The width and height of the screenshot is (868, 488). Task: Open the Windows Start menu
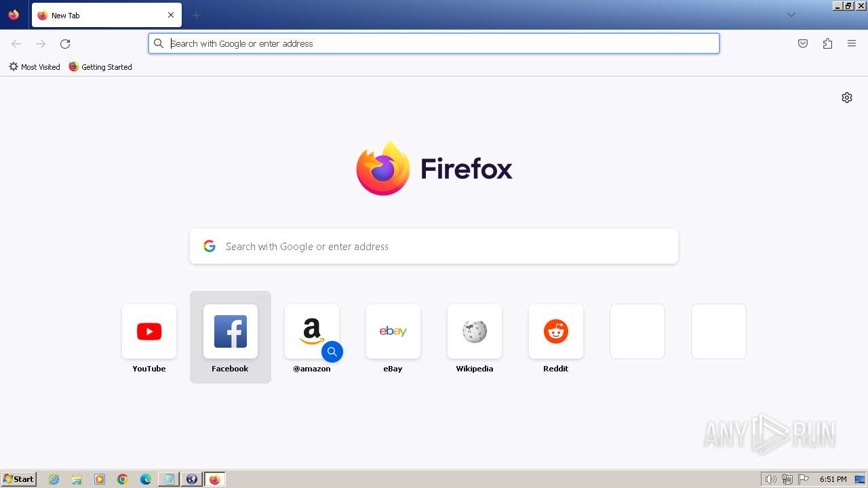(19, 479)
